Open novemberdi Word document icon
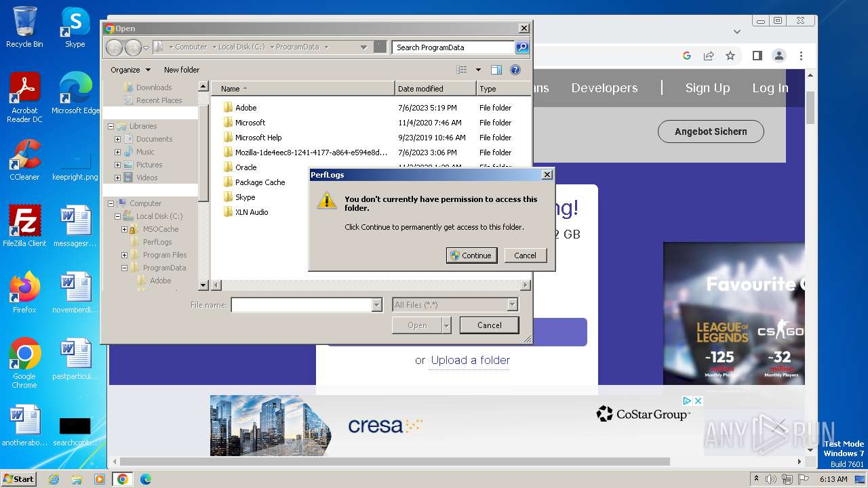The height and width of the screenshot is (488, 868). pos(75,293)
